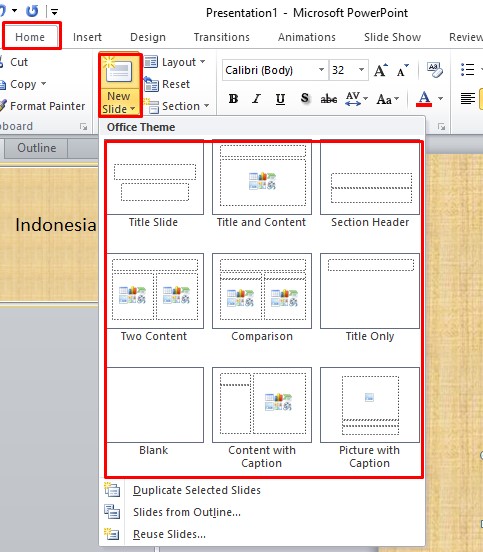Click the Align Text Left icon
The width and height of the screenshot is (483, 552).
(468, 99)
